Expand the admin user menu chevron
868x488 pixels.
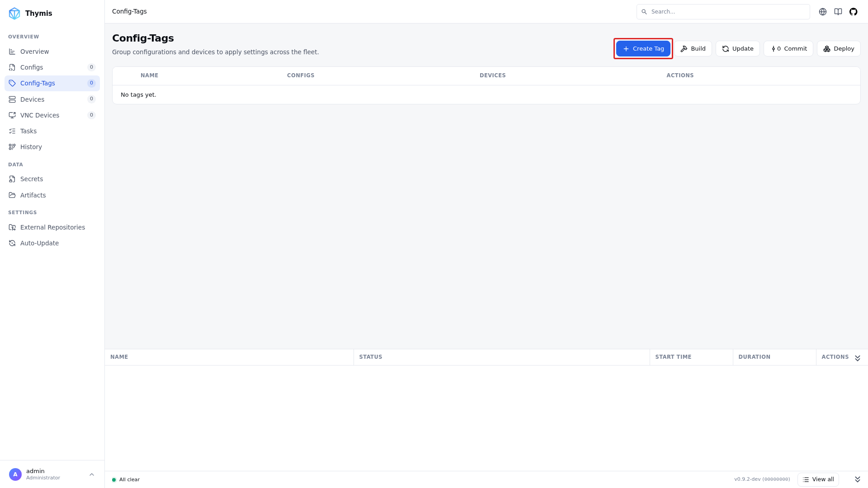(x=92, y=474)
